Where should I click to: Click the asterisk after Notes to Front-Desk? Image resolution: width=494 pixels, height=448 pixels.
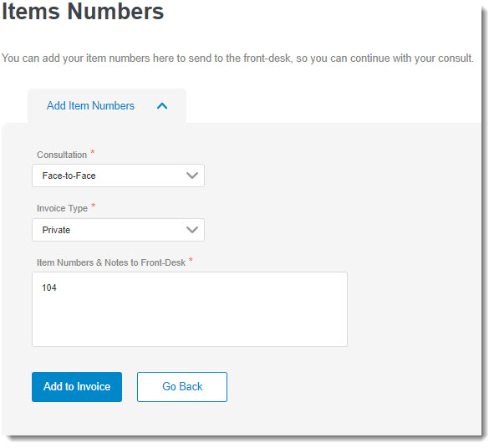click(191, 260)
